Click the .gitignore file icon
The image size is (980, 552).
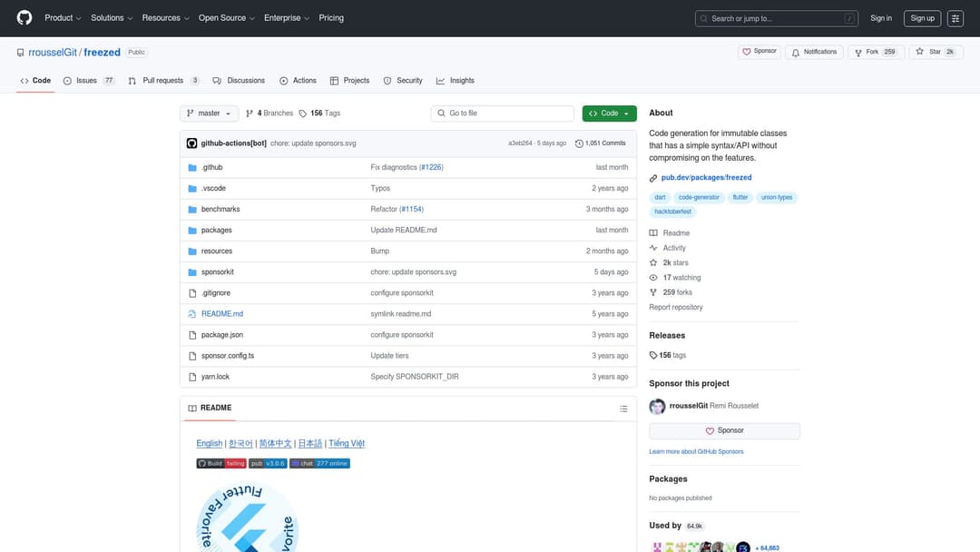click(x=192, y=293)
